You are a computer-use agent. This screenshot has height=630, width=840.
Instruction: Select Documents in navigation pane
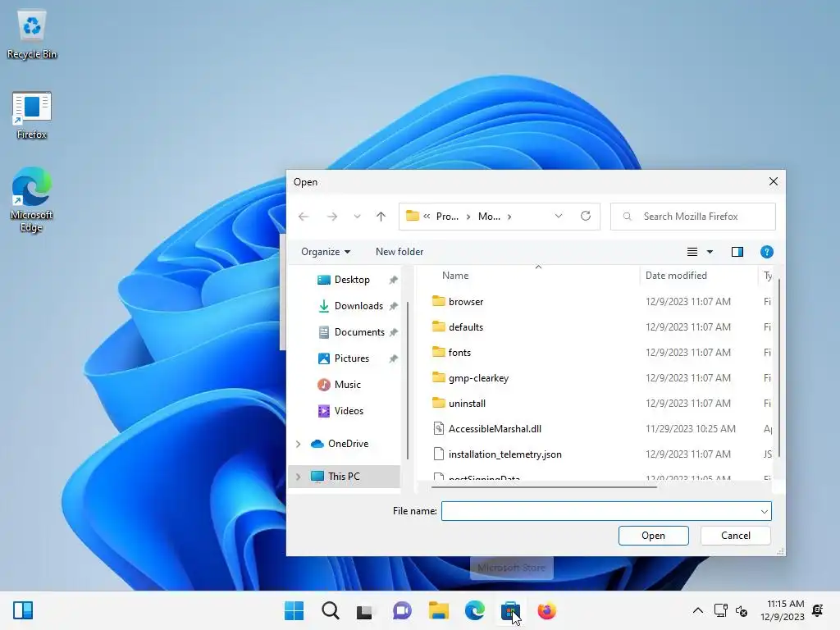(359, 332)
